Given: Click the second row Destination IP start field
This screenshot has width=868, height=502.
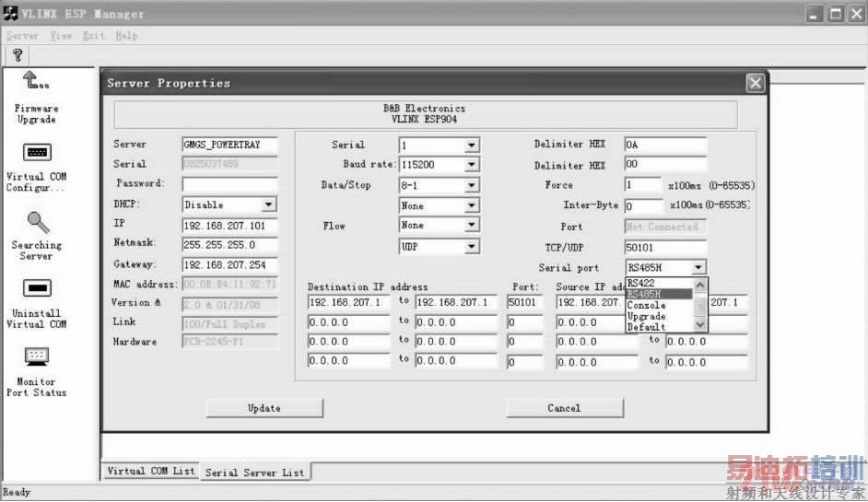Looking at the screenshot, I should pyautogui.click(x=348, y=322).
